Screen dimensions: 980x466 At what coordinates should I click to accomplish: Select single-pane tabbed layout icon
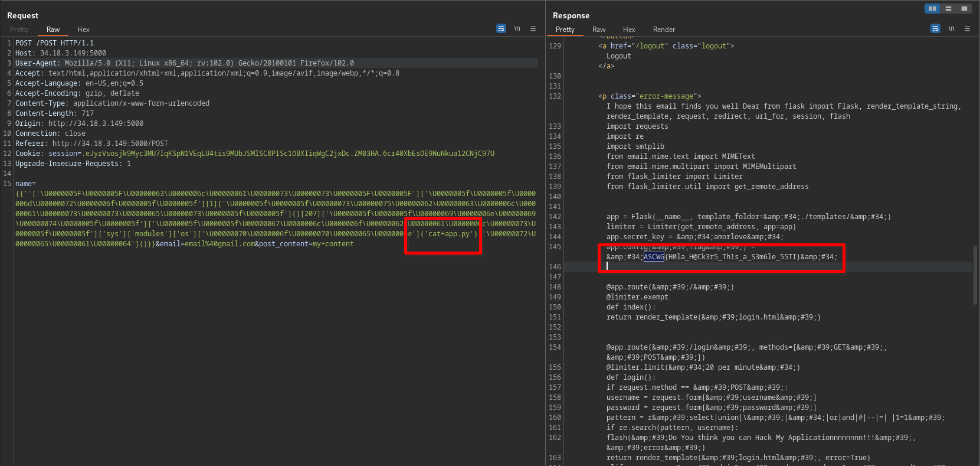(964, 9)
